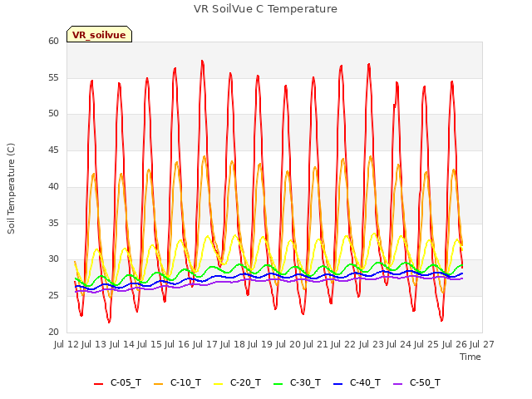Click the green C-30_T legend color marker

(278, 384)
